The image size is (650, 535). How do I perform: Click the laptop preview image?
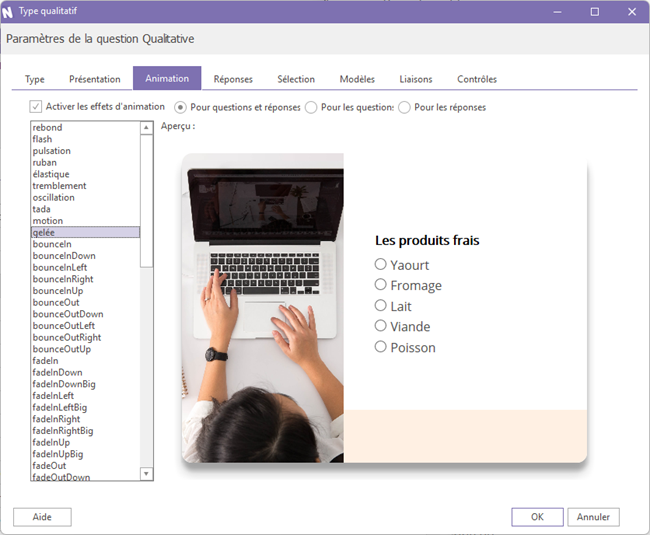click(x=263, y=308)
